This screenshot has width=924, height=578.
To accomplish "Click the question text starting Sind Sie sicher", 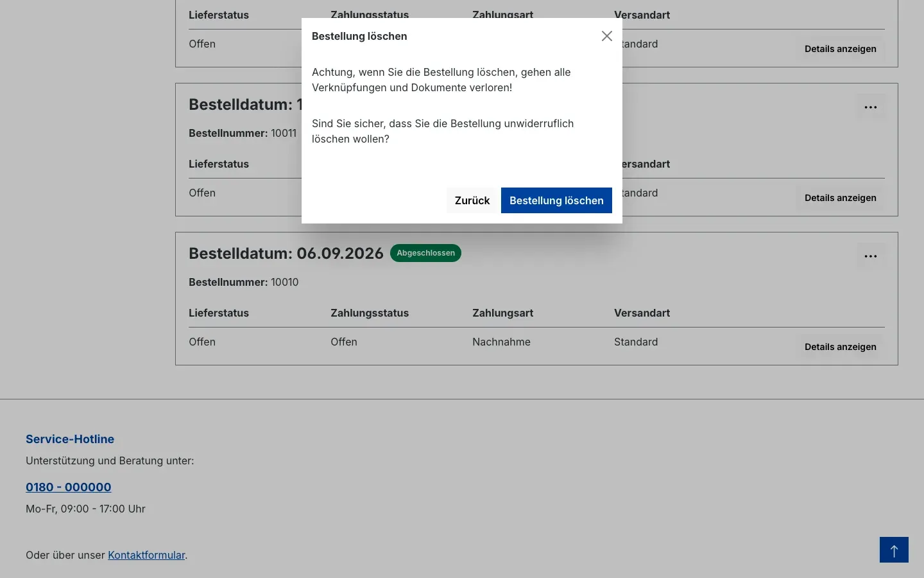I will (443, 131).
